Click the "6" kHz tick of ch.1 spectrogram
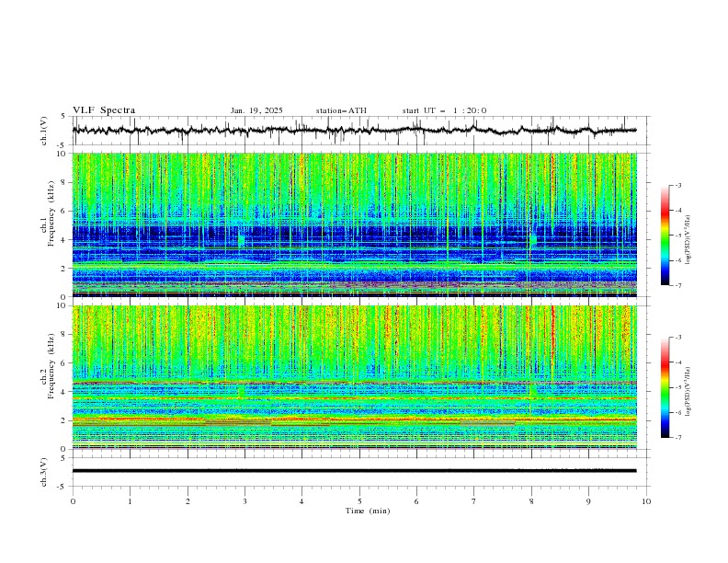Viewport: 728px width, 563px height. pyautogui.click(x=64, y=211)
